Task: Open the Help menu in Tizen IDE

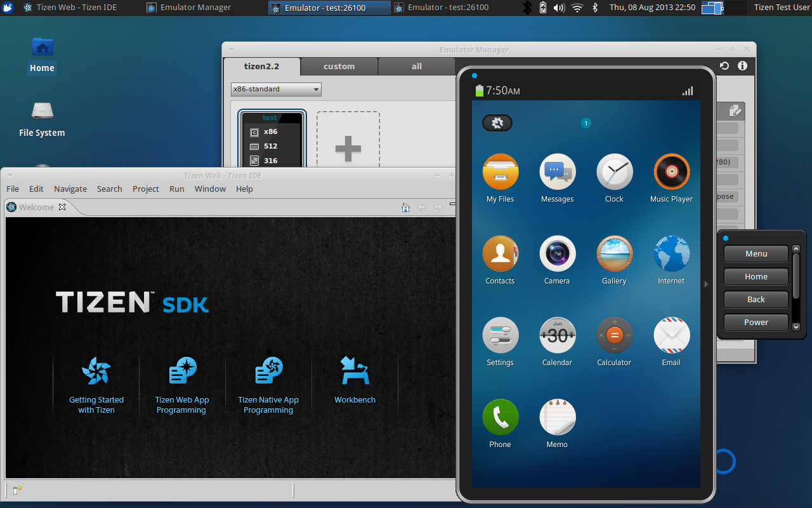Action: click(x=244, y=189)
